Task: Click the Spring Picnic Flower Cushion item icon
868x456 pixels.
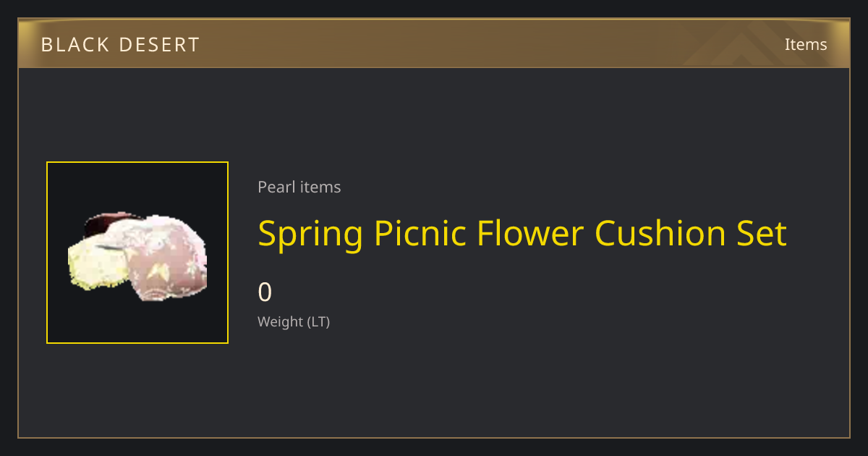Action: (137, 253)
